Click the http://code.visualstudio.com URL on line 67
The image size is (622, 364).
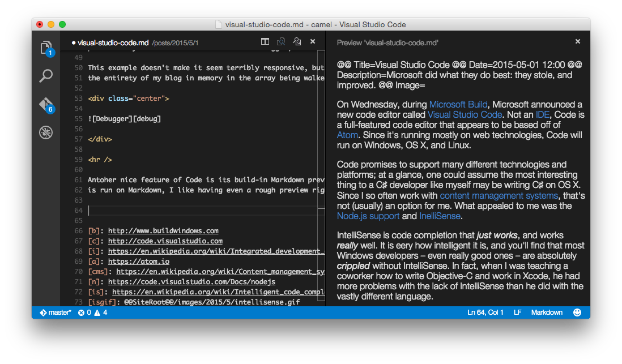click(x=165, y=241)
